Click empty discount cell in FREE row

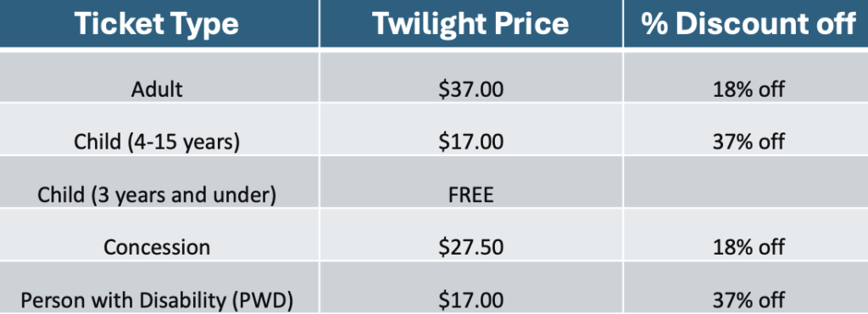[746, 182]
